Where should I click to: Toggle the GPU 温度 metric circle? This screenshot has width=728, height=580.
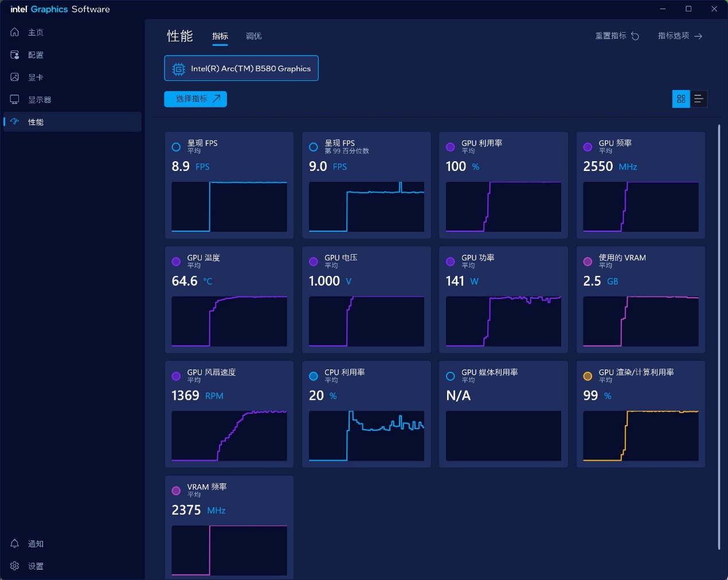pos(177,262)
